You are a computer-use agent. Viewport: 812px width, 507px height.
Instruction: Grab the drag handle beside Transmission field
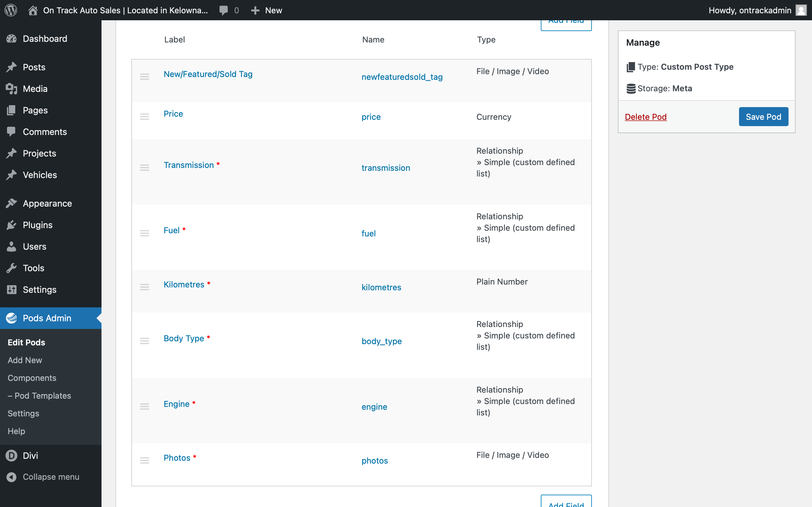pyautogui.click(x=145, y=167)
